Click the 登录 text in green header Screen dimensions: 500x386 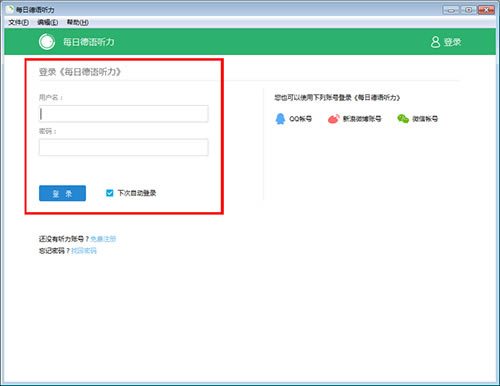[x=452, y=42]
